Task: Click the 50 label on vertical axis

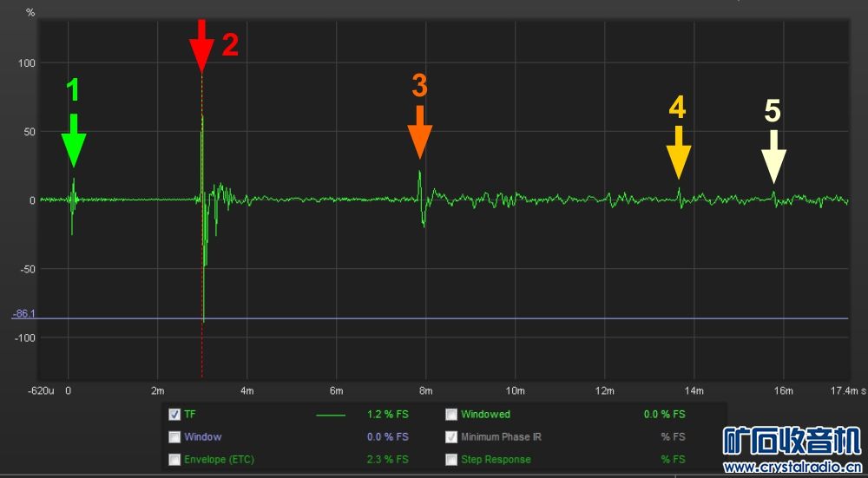Action: (30, 132)
